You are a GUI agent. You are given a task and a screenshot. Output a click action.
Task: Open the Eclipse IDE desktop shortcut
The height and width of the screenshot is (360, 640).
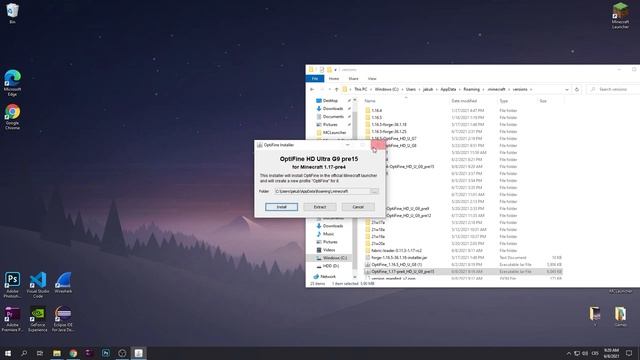click(x=63, y=319)
